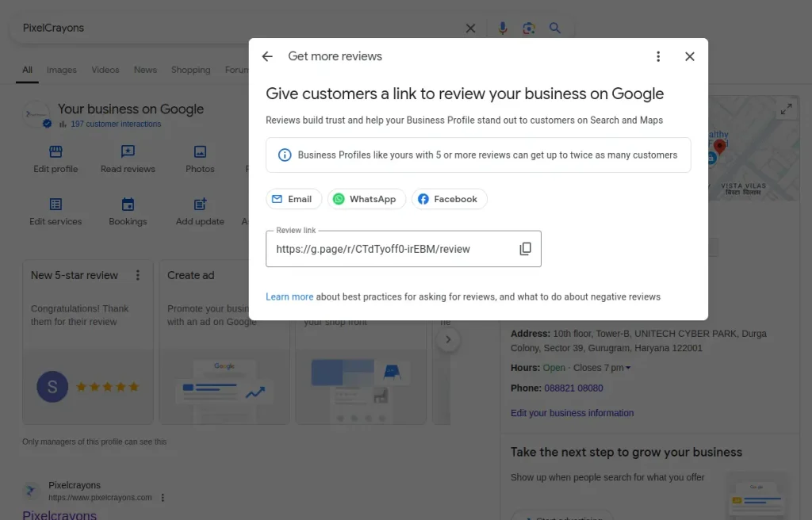Select the Edit profile icon

[55, 151]
